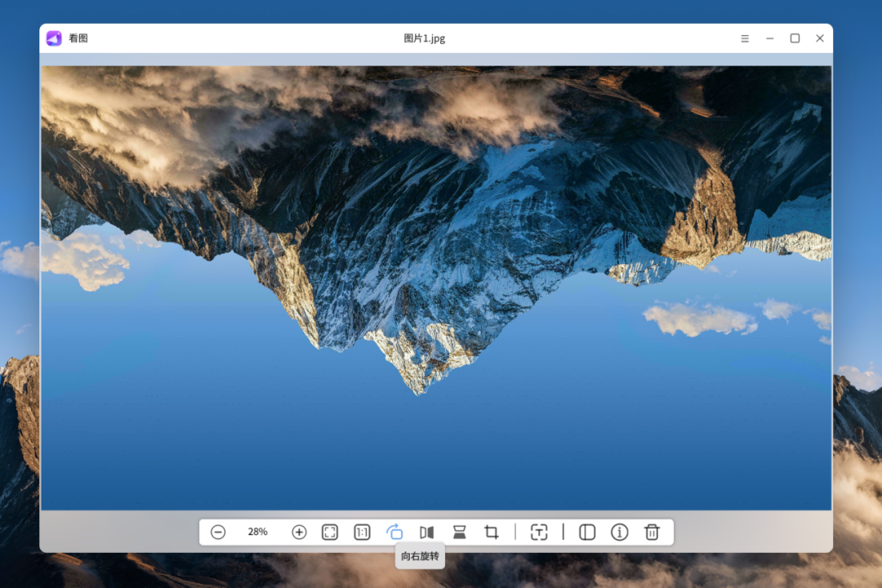The width and height of the screenshot is (882, 588).
Task: Maximize the image viewer window
Action: (795, 38)
